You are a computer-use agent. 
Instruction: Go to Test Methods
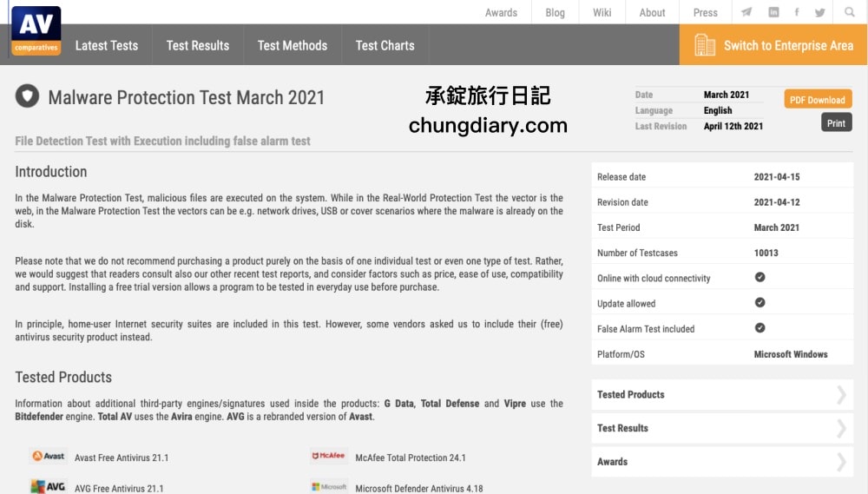293,45
